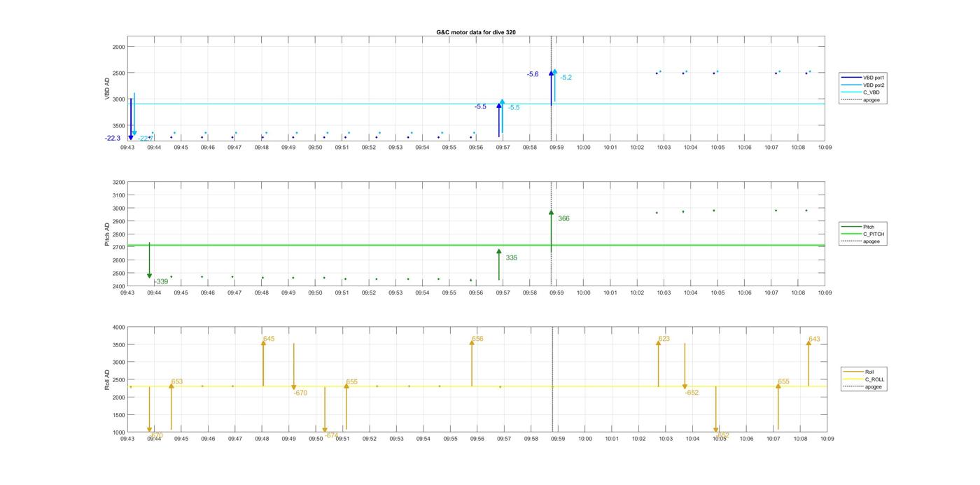Click the '-5.6' annotation in VBD plot
This screenshot has height=485, width=980.
tap(533, 74)
